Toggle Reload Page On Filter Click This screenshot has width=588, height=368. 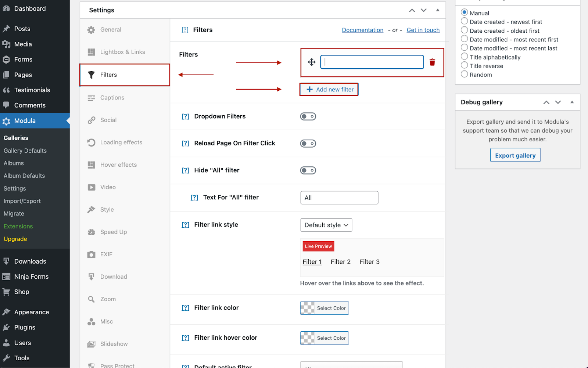tap(308, 143)
